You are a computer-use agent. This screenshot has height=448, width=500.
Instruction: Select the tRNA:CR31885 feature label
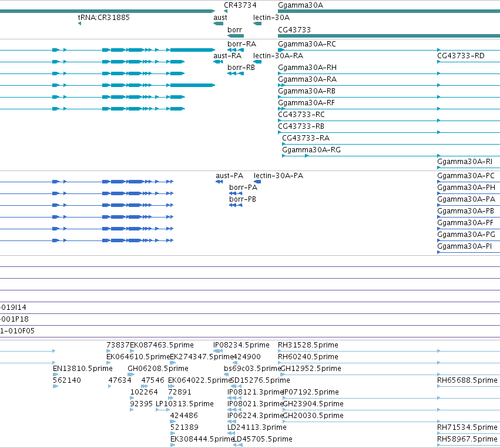(x=104, y=17)
